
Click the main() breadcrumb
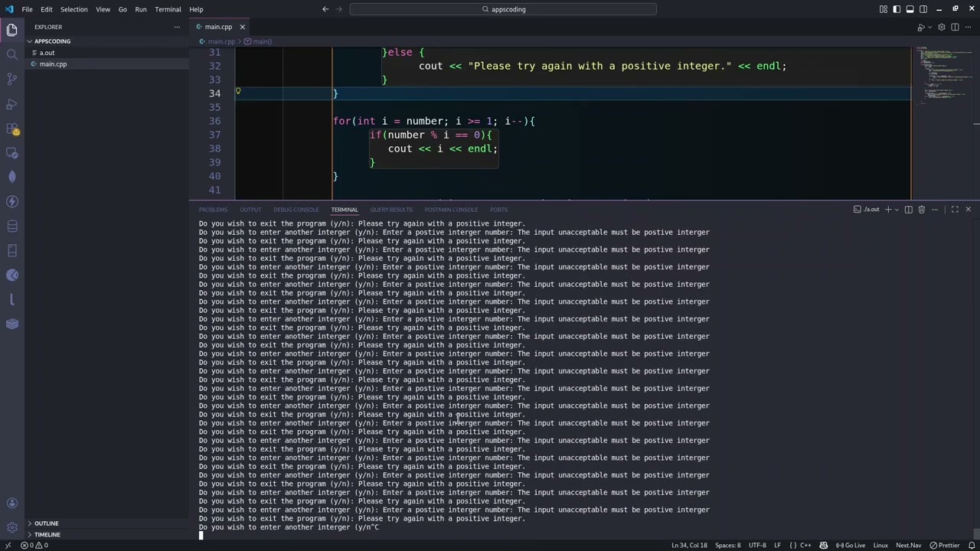pyautogui.click(x=258, y=41)
